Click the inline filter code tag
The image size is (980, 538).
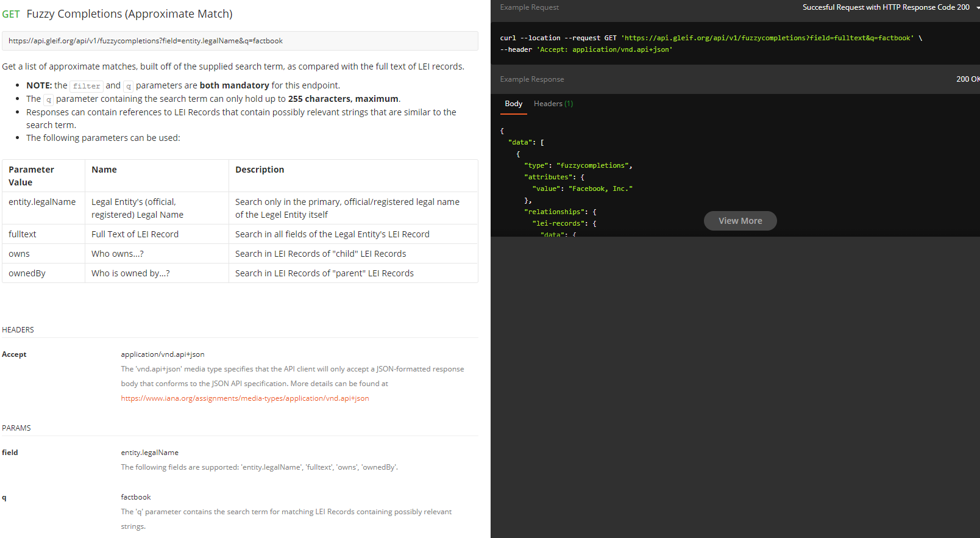pos(87,86)
